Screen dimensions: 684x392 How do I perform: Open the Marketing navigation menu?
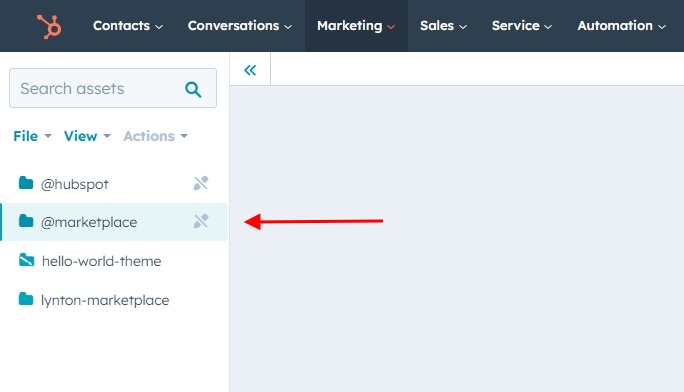(x=356, y=26)
